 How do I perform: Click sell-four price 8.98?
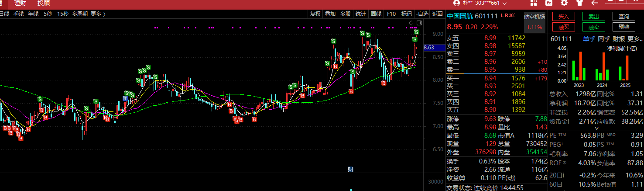[x=490, y=46]
